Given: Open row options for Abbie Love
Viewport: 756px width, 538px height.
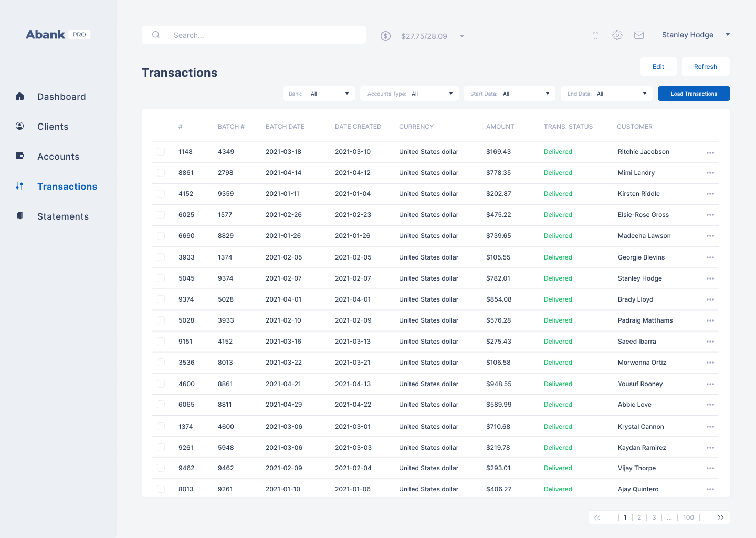Looking at the screenshot, I should point(710,405).
